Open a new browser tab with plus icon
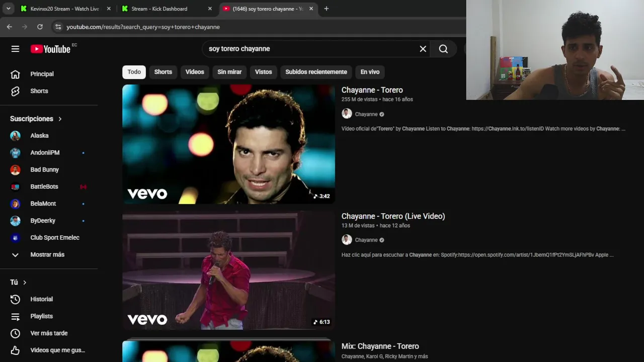 pyautogui.click(x=326, y=9)
